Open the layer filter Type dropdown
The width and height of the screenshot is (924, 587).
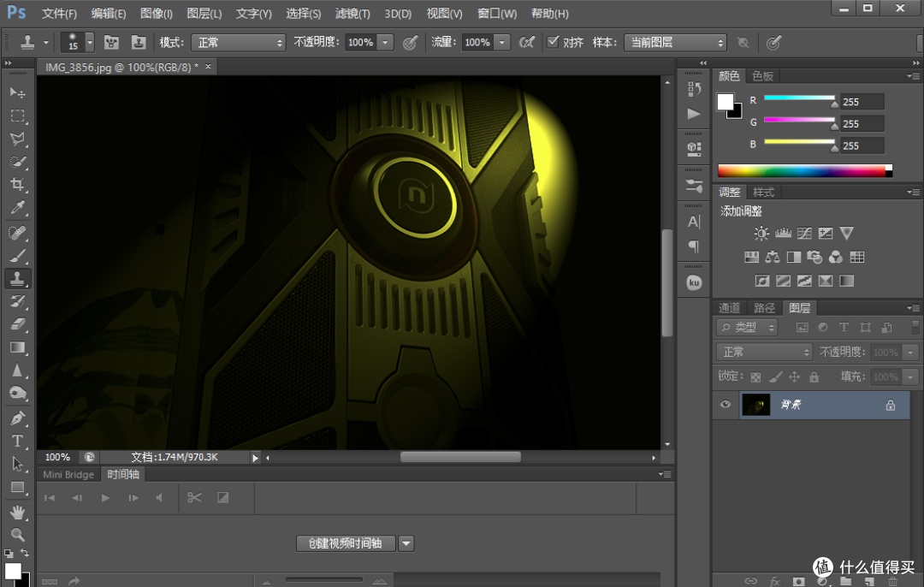(747, 327)
